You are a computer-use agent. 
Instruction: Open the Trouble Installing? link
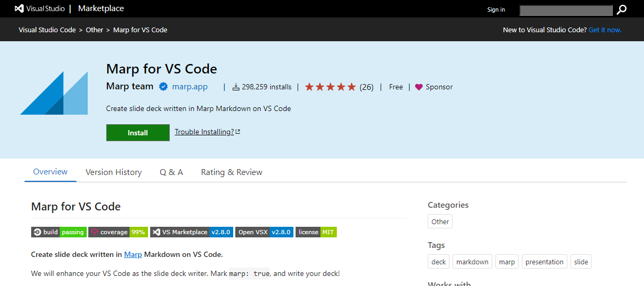click(x=207, y=132)
